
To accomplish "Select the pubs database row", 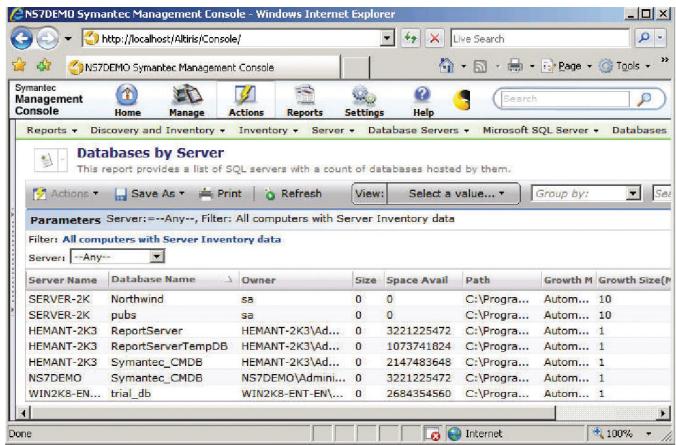I will coord(348,315).
